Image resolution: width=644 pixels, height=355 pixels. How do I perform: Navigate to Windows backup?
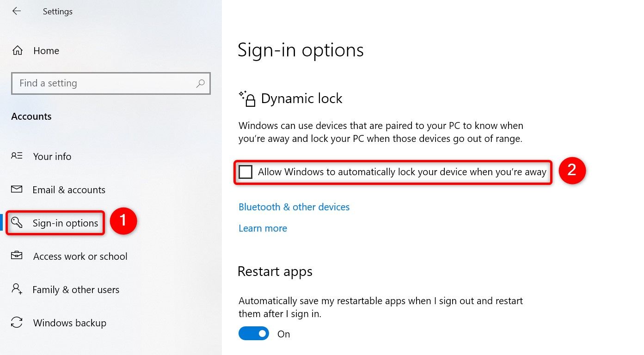69,323
